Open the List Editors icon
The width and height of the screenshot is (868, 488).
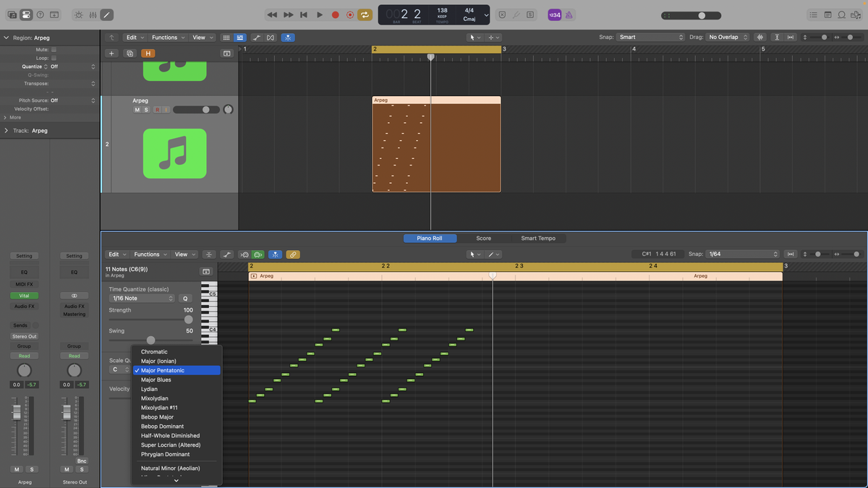(814, 14)
